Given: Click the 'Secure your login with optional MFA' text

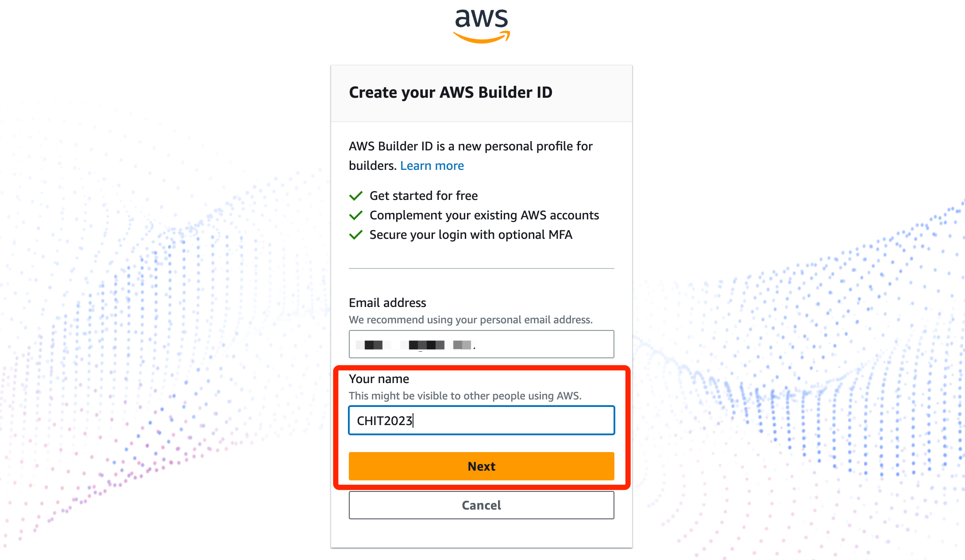Looking at the screenshot, I should (x=471, y=234).
